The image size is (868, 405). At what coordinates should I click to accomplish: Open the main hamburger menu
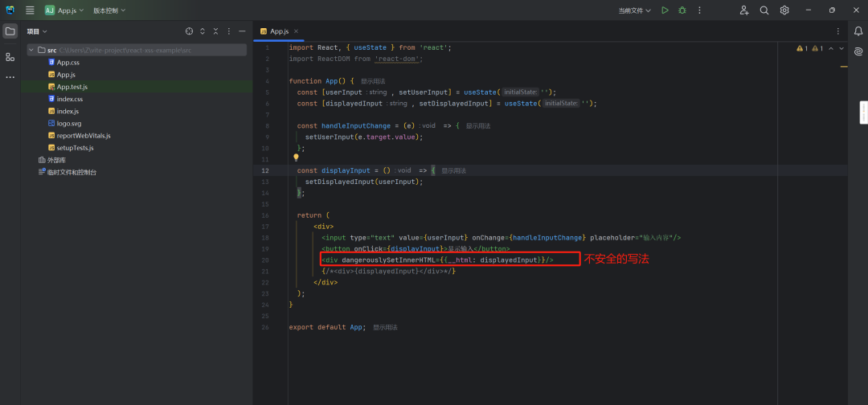pos(30,10)
